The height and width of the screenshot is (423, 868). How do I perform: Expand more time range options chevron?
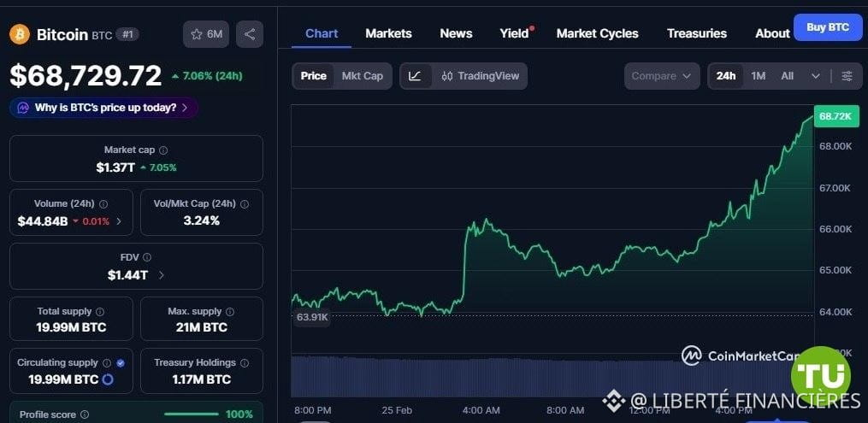[816, 76]
